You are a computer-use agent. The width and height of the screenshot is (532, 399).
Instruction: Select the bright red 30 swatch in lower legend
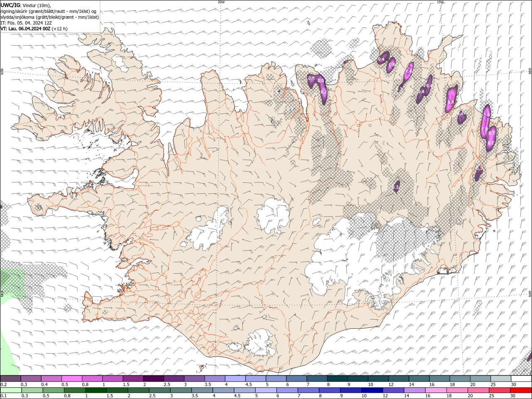pos(521,390)
